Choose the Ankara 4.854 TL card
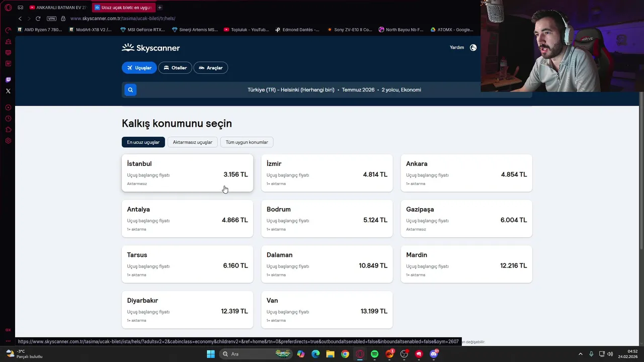 point(466,173)
